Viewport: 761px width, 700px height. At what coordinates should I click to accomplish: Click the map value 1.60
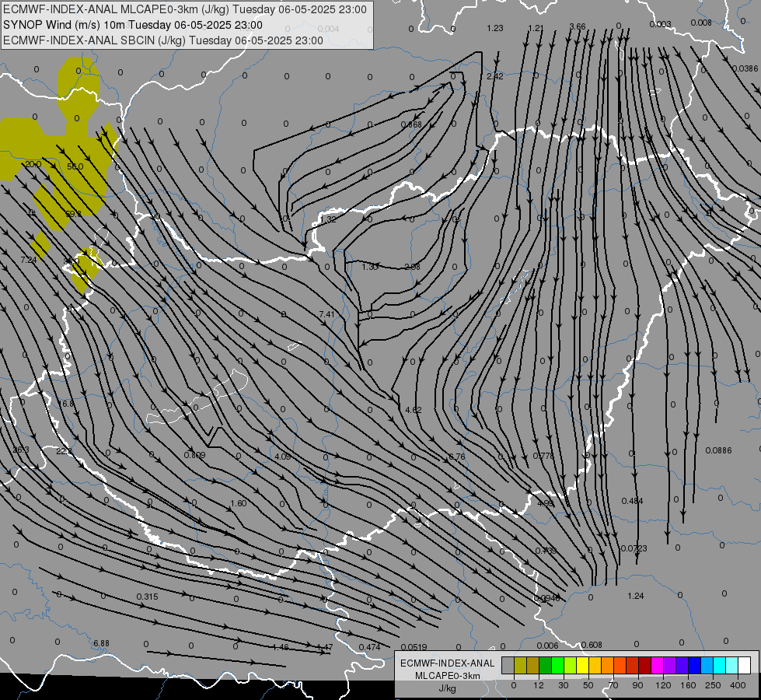(x=239, y=503)
